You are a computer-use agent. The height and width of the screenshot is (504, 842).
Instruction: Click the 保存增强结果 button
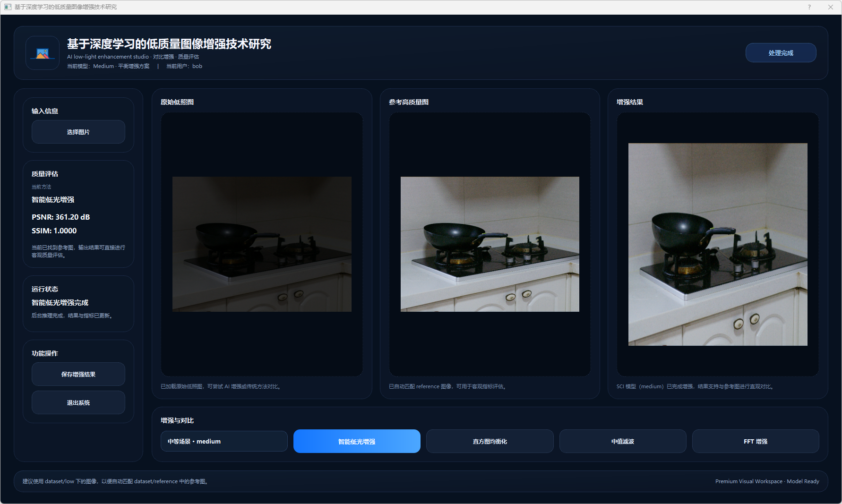pos(78,374)
